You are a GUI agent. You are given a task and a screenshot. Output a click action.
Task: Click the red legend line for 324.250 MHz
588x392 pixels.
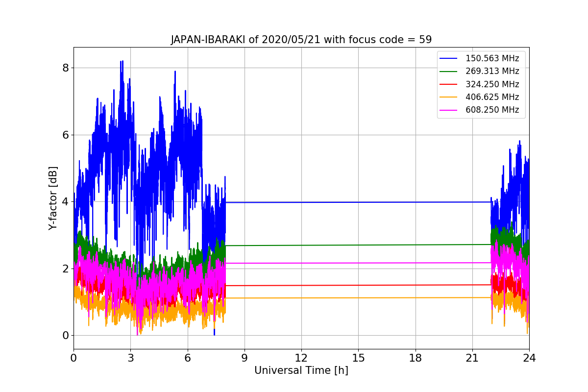[449, 84]
